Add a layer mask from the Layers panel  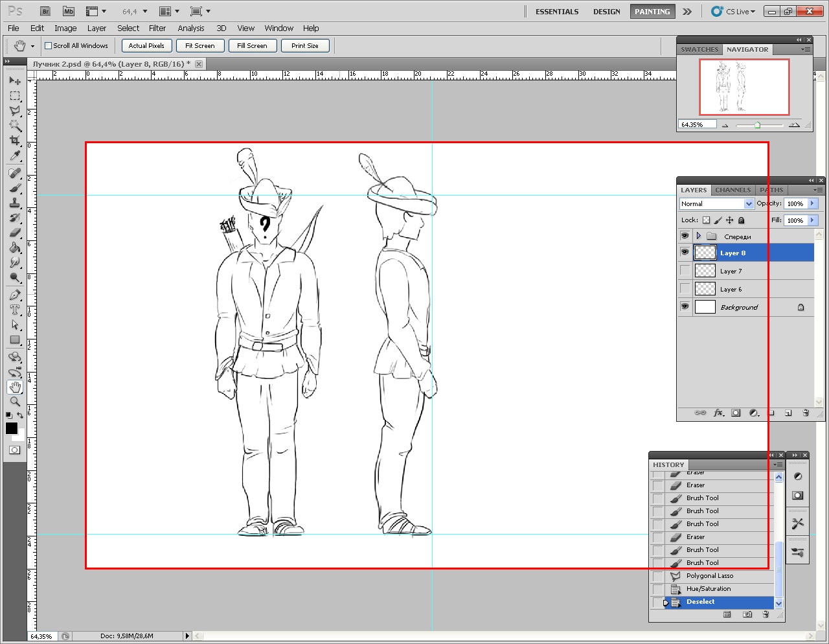(x=736, y=413)
